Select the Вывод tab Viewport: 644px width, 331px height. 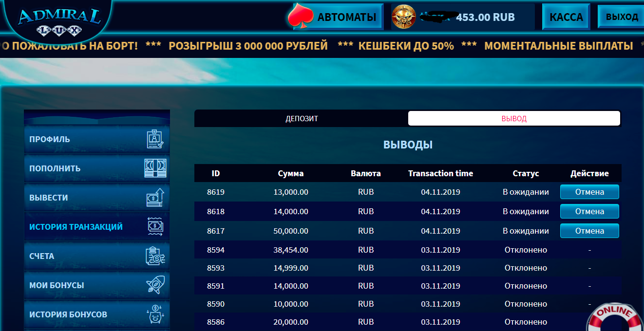[x=514, y=119]
